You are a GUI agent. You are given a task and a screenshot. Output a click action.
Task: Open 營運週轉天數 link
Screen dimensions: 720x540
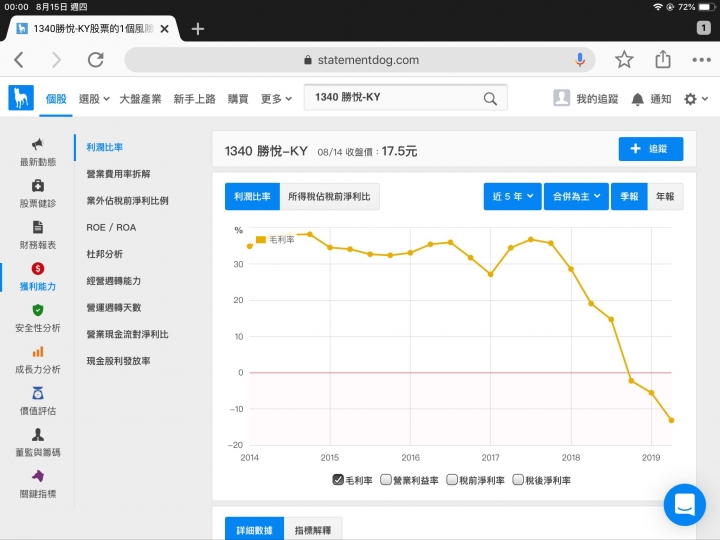[114, 307]
